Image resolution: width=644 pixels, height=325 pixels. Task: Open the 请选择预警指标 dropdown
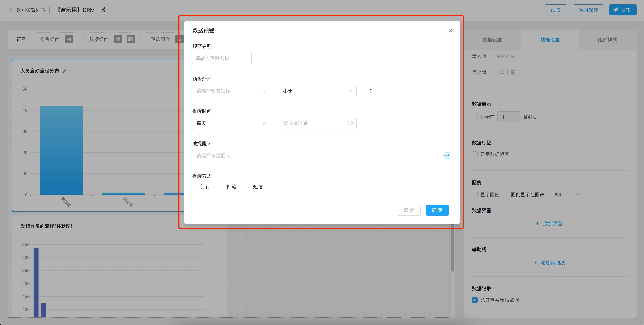pyautogui.click(x=231, y=91)
